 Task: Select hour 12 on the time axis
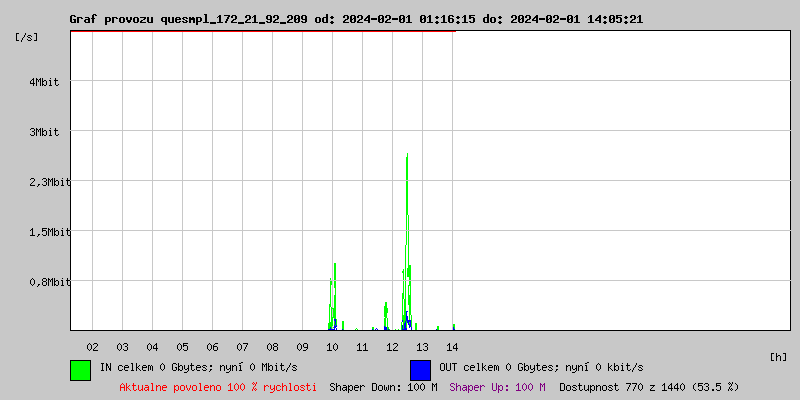pos(392,347)
